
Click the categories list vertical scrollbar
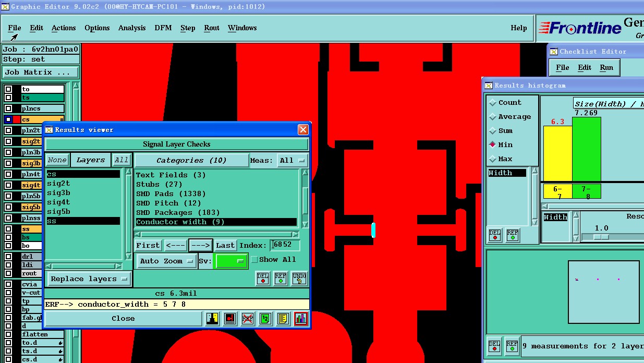pos(305,199)
